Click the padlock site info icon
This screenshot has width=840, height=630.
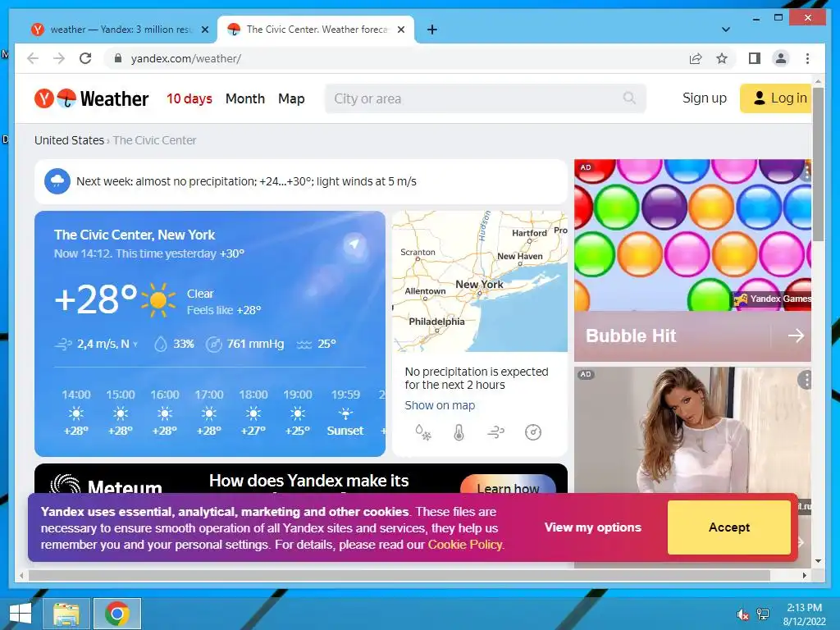(x=118, y=58)
